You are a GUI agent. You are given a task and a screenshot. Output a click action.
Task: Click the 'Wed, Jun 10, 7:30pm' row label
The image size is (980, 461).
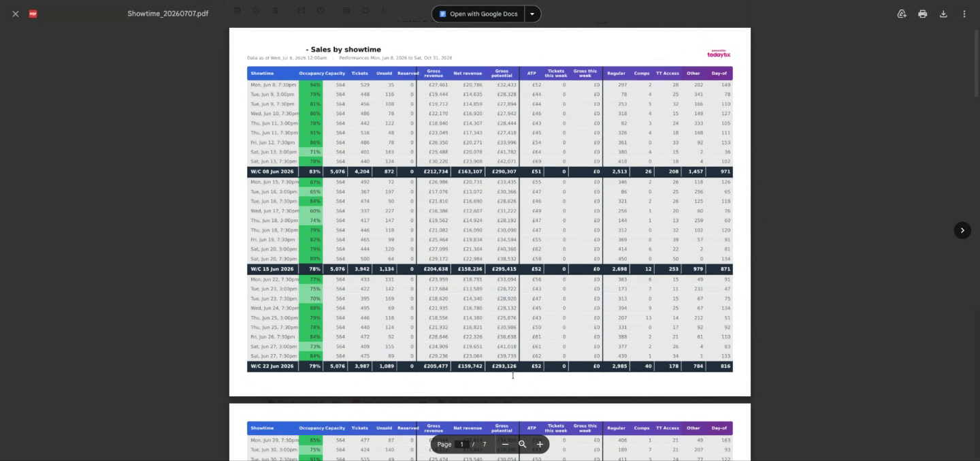tap(274, 114)
